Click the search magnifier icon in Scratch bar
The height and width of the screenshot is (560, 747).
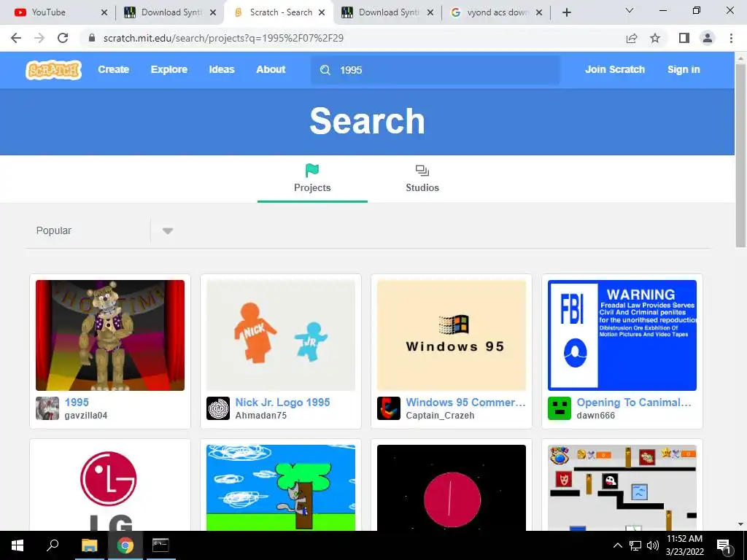325,70
